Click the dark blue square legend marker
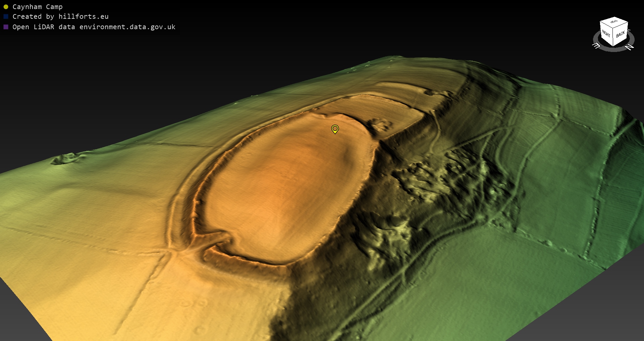Image resolution: width=644 pixels, height=341 pixels. (6, 16)
